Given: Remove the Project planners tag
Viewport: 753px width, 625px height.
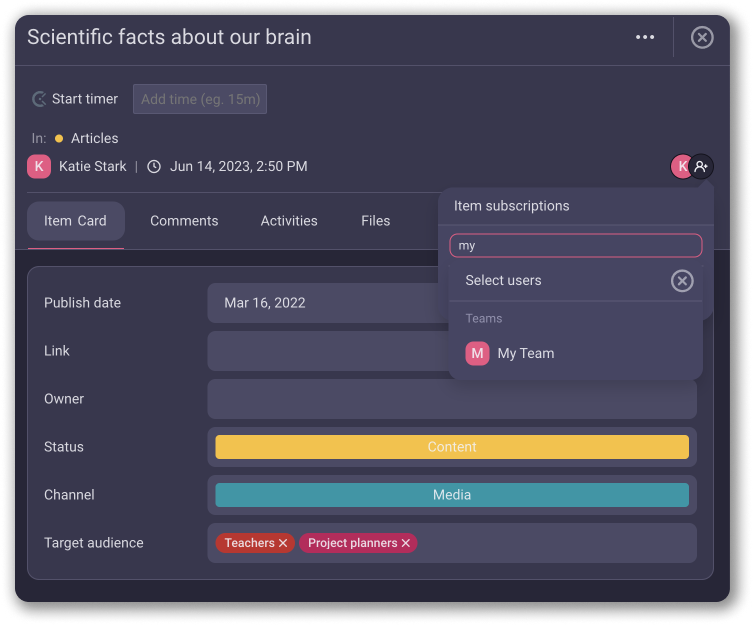Looking at the screenshot, I should (x=406, y=543).
